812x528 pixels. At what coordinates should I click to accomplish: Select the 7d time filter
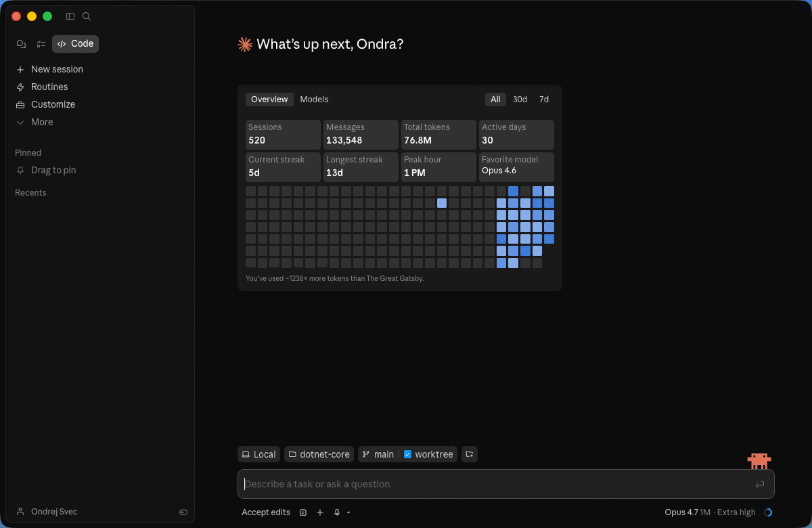coord(544,99)
